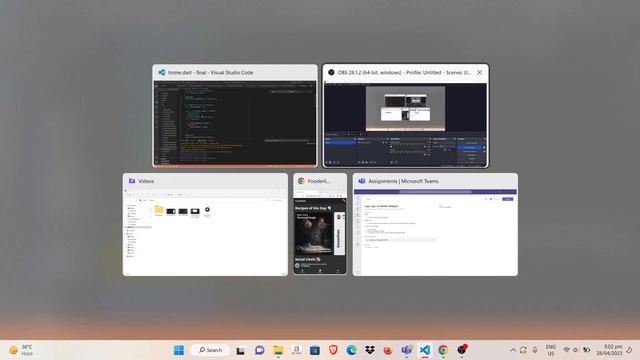Open Task View from the taskbar
Image resolution: width=640 pixels, height=360 pixels.
pyautogui.click(x=240, y=350)
